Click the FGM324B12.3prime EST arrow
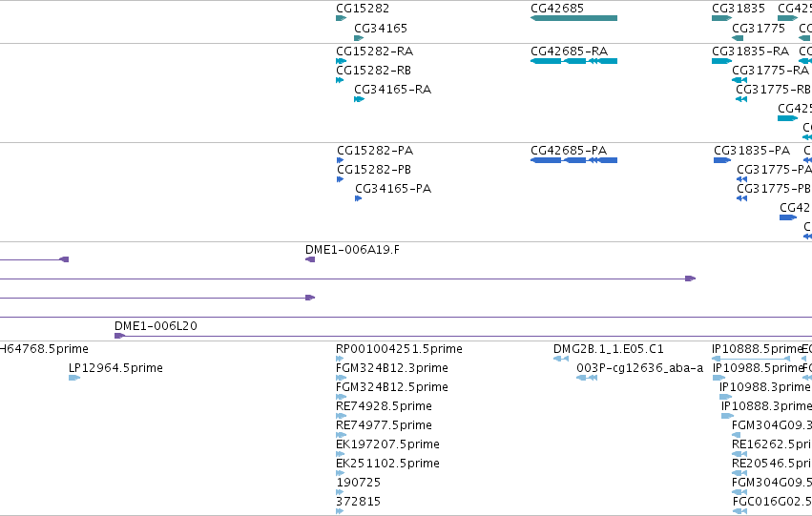 click(341, 378)
